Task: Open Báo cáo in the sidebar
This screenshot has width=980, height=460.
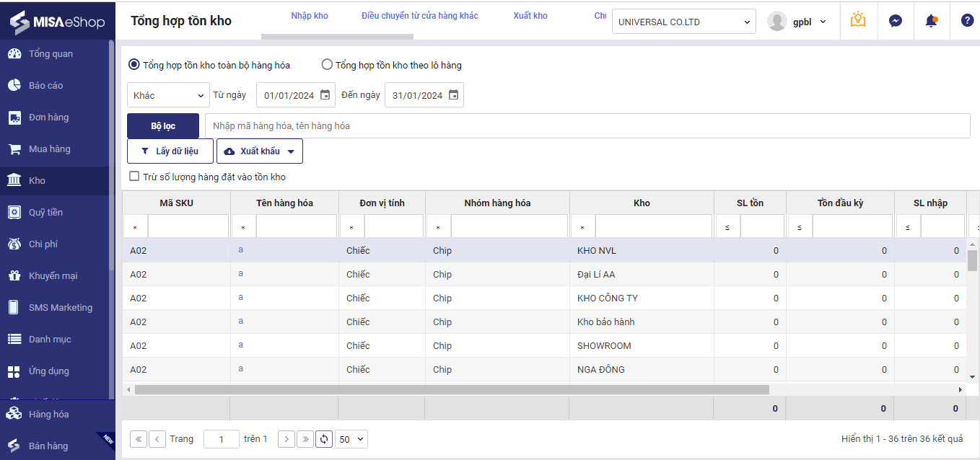Action: [46, 86]
